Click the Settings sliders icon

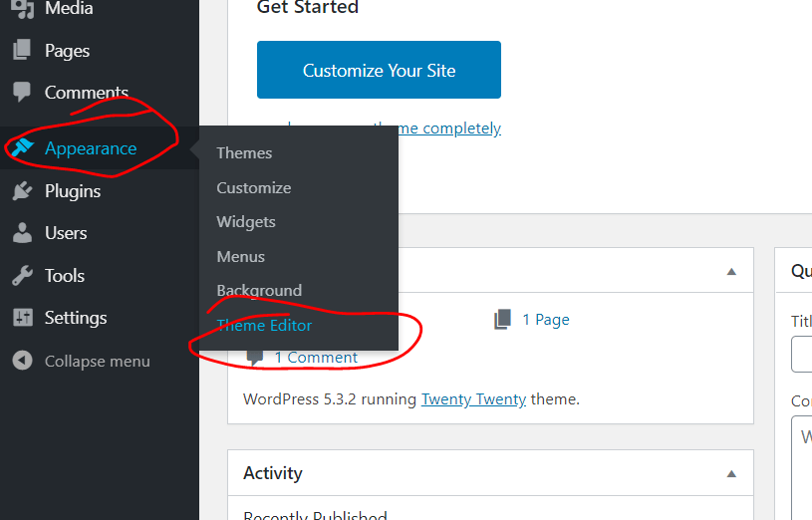tap(22, 318)
